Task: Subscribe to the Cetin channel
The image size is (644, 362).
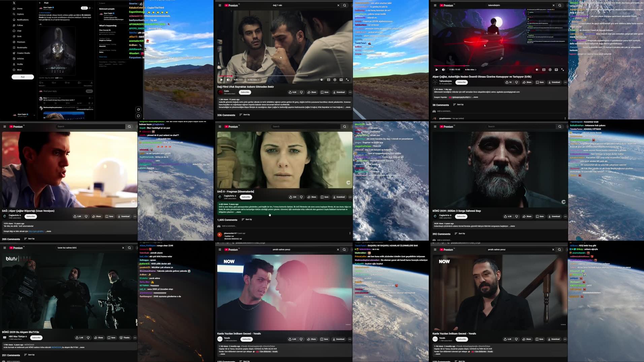Action: point(245,92)
